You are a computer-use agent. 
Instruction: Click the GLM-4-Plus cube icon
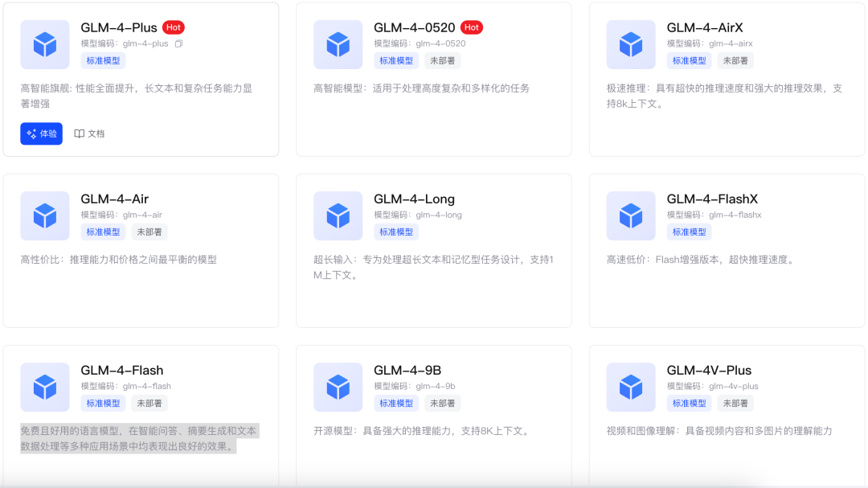[x=45, y=44]
